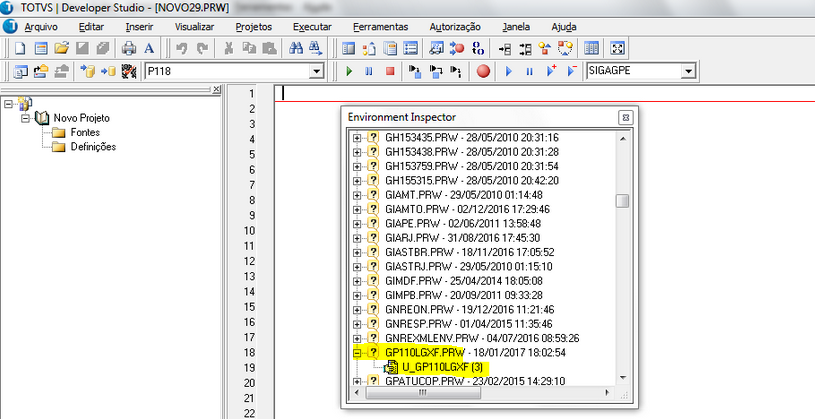Close the Environment Inspector panel
The width and height of the screenshot is (815, 419).
click(x=626, y=117)
